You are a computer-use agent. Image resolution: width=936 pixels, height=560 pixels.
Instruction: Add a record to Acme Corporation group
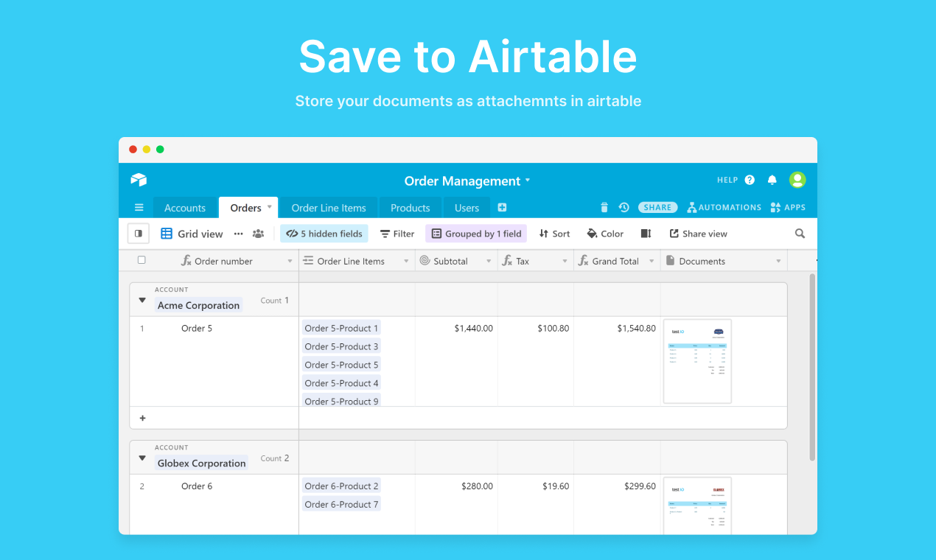(x=142, y=418)
